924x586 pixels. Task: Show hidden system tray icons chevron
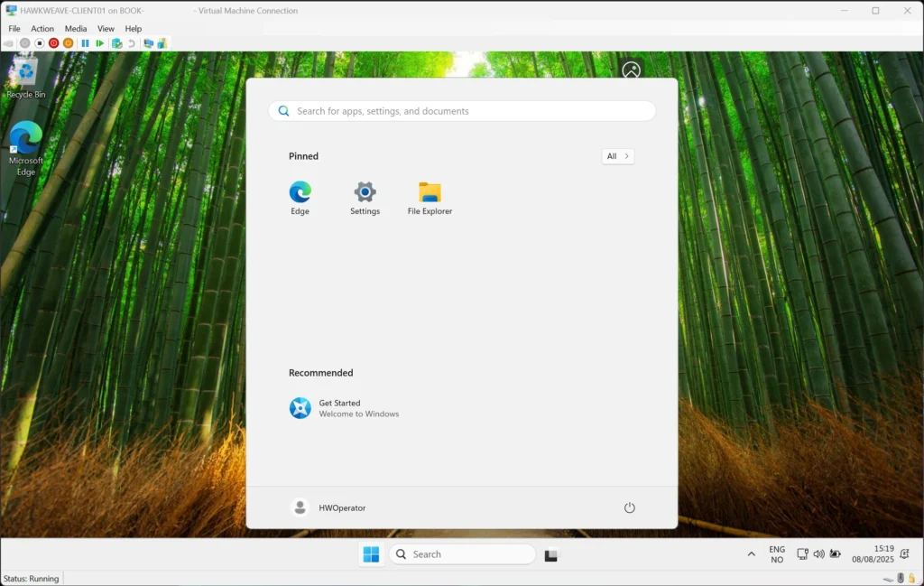[x=752, y=554]
